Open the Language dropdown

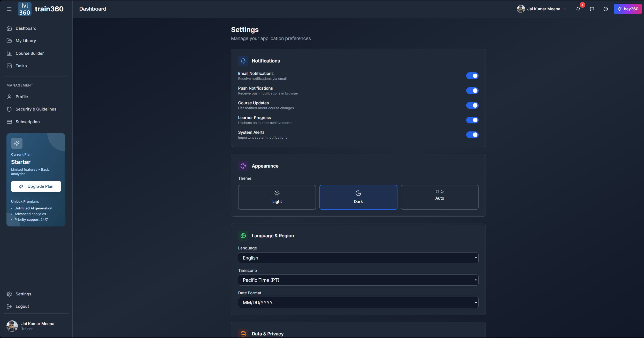(358, 257)
